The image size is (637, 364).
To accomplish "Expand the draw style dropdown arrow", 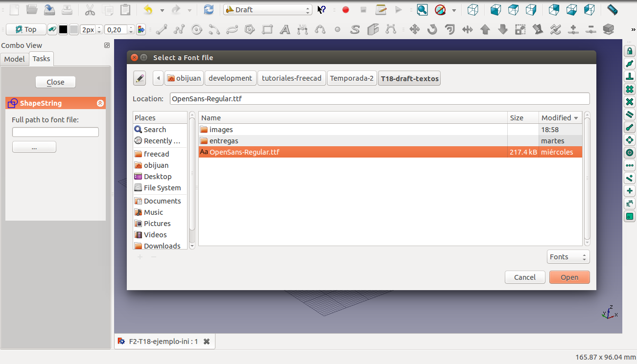I will click(x=454, y=10).
